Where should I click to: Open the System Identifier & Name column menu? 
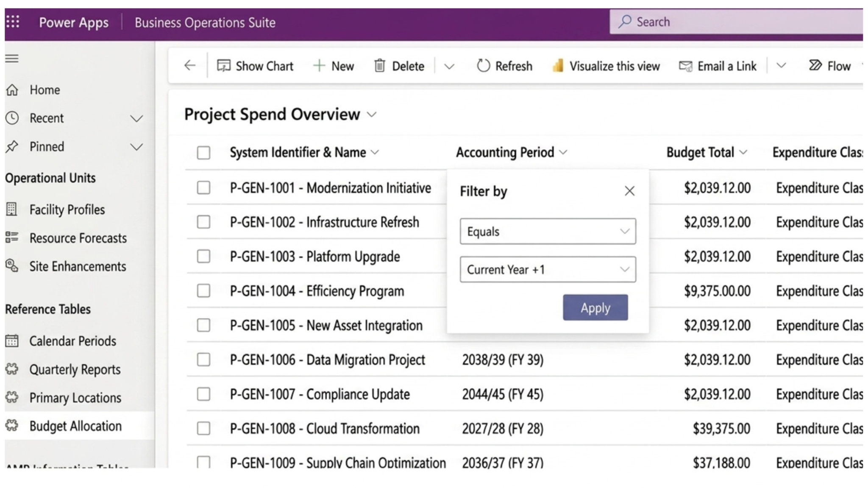click(x=375, y=153)
